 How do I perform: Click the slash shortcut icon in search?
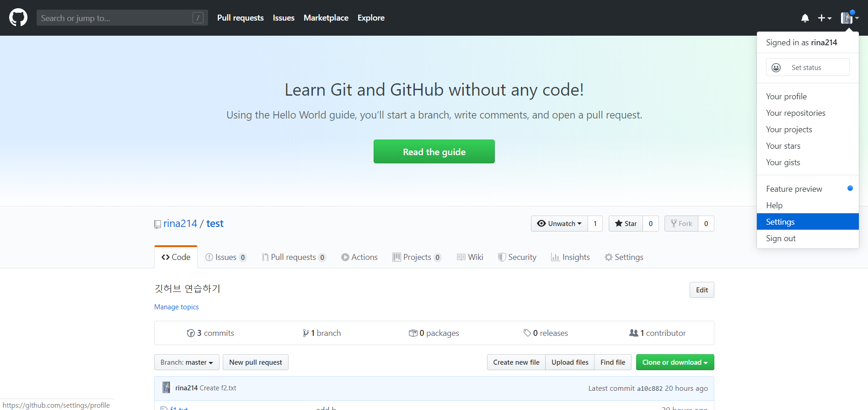point(198,18)
